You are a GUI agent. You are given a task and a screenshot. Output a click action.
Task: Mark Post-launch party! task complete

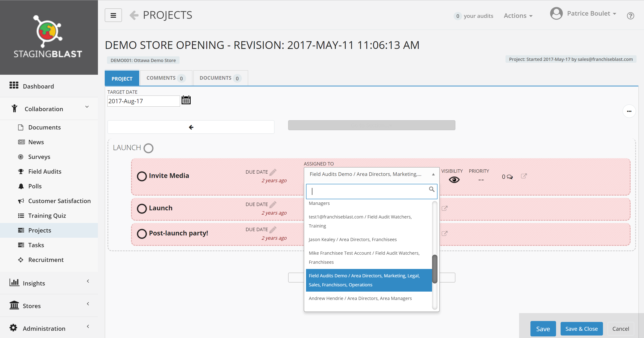(142, 234)
